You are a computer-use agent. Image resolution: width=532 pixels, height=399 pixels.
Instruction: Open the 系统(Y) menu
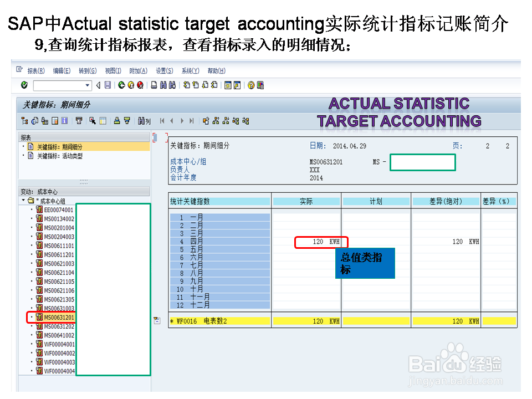point(190,70)
